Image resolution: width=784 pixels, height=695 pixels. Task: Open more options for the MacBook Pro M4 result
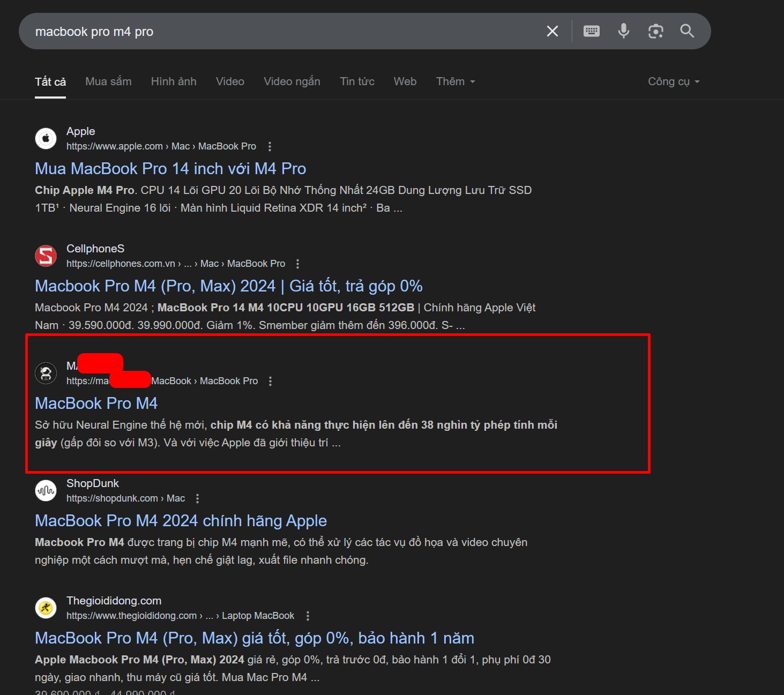tap(270, 381)
